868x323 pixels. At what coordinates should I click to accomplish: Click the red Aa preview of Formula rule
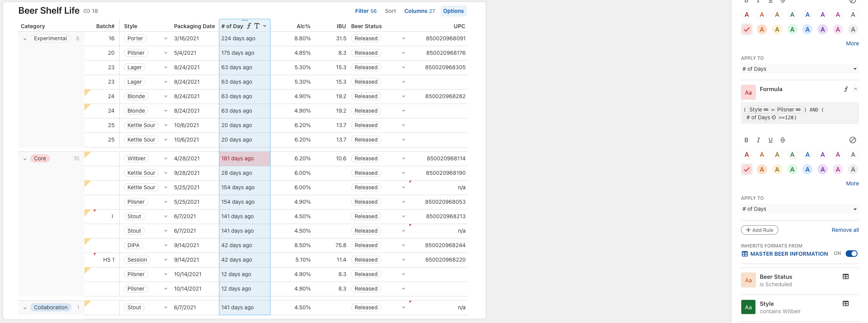click(x=748, y=92)
